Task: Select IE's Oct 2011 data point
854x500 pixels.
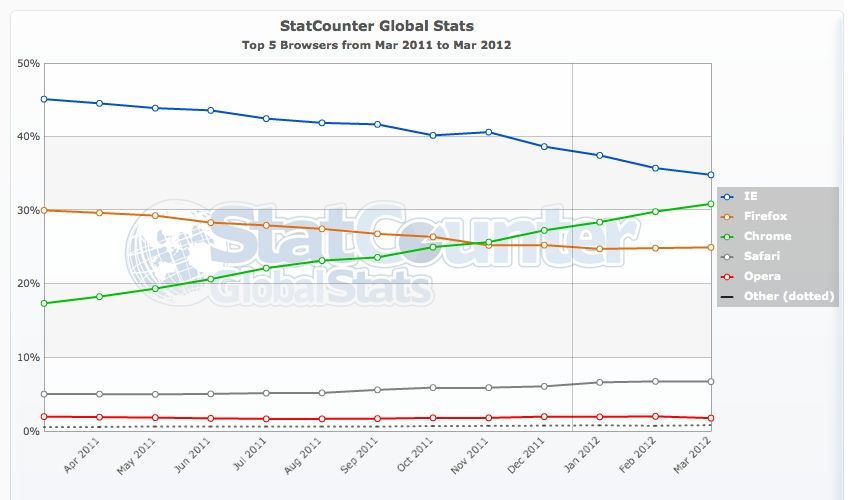Action: [x=432, y=135]
